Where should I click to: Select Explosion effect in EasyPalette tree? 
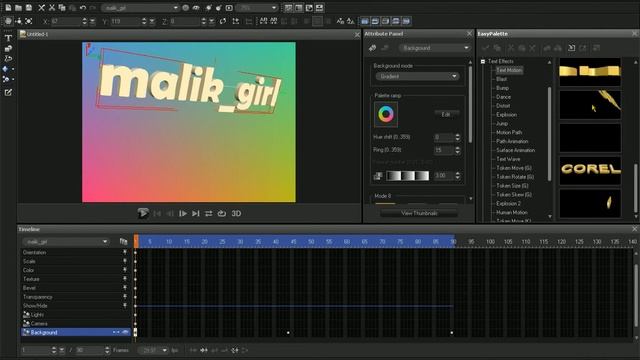[506, 115]
